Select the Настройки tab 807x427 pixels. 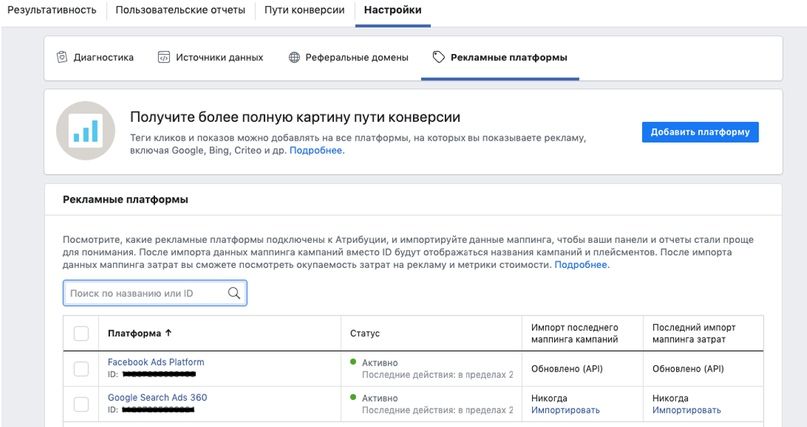393,10
